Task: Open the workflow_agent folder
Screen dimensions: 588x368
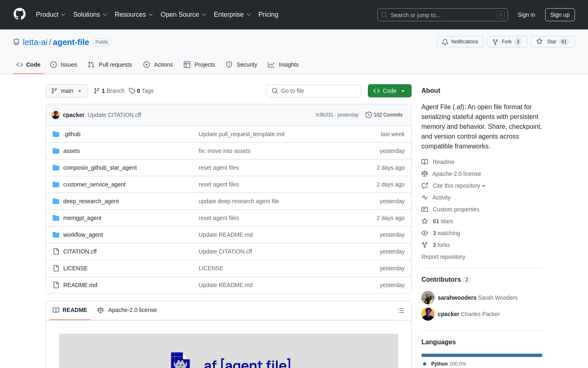Action: pyautogui.click(x=83, y=235)
